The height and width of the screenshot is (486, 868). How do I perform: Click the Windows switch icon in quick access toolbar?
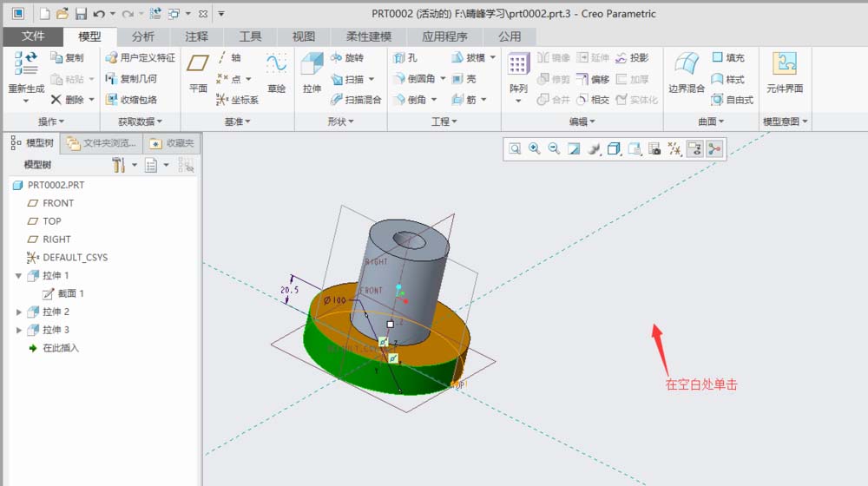[x=174, y=13]
